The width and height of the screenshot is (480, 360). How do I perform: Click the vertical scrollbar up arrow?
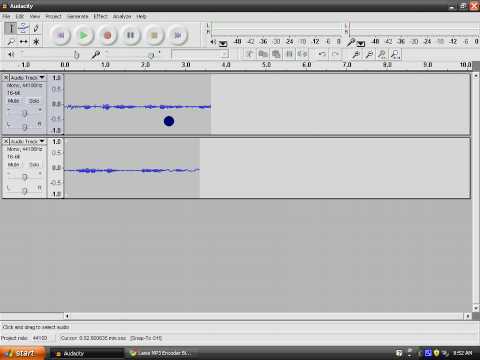pos(476,76)
